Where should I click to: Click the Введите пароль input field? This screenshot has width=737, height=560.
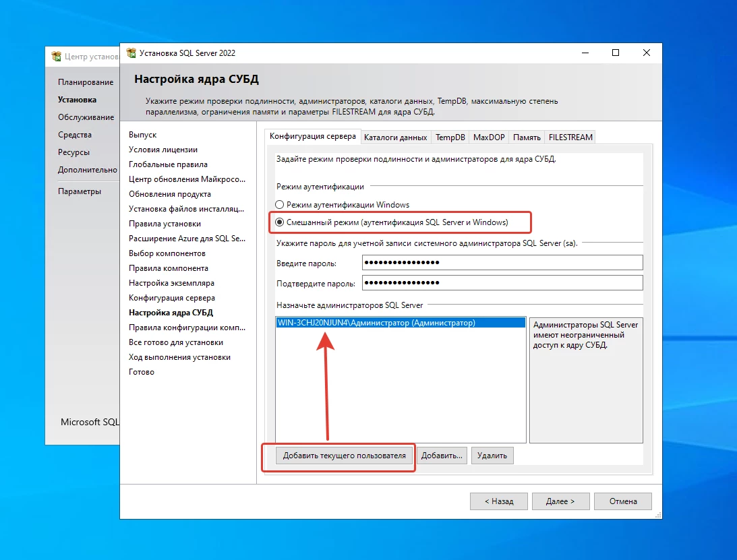(x=502, y=263)
